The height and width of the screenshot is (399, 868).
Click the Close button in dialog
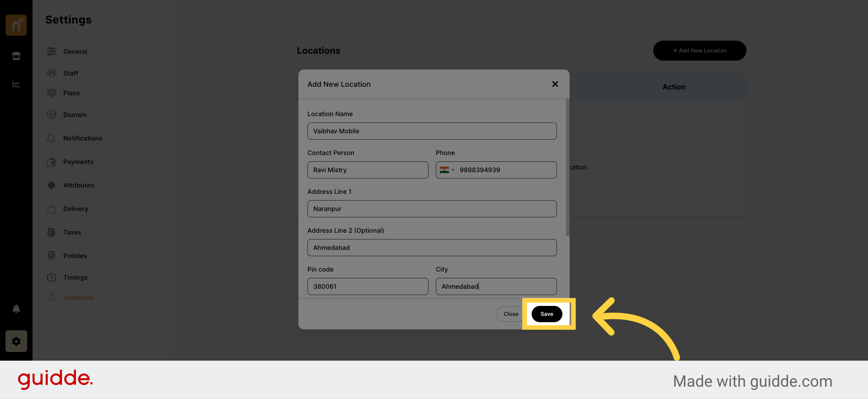click(511, 314)
